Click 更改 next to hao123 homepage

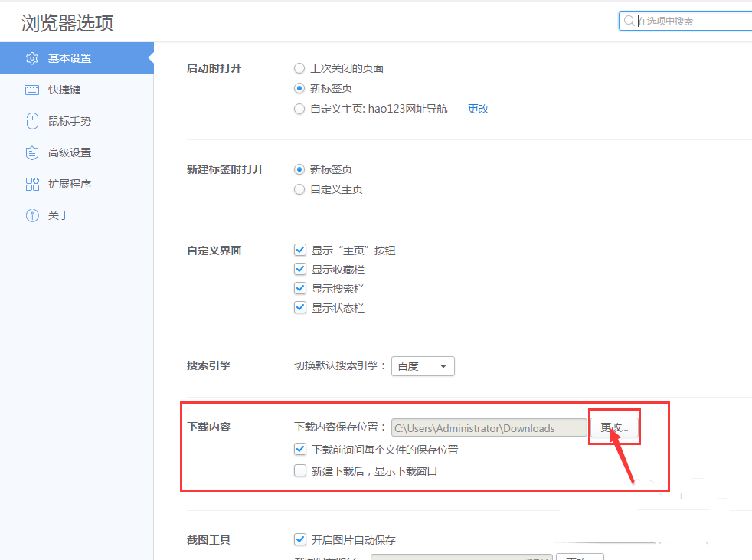[477, 109]
